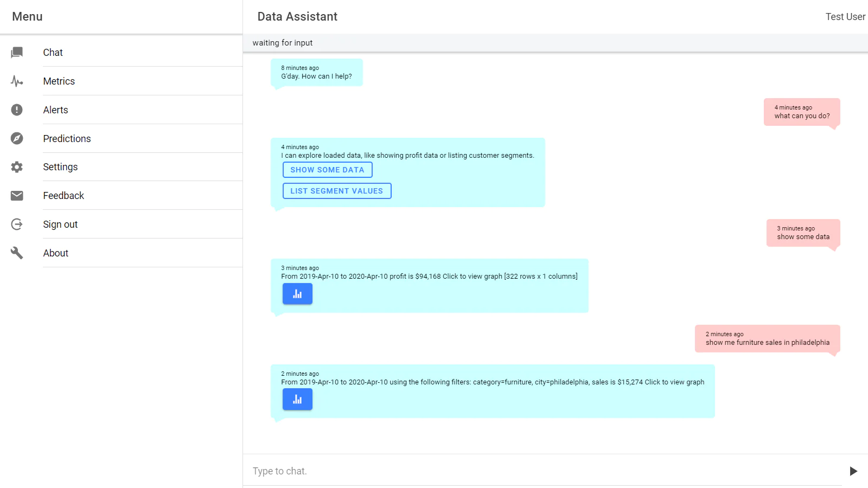
Task: Click the Settings gear icon
Action: (17, 166)
